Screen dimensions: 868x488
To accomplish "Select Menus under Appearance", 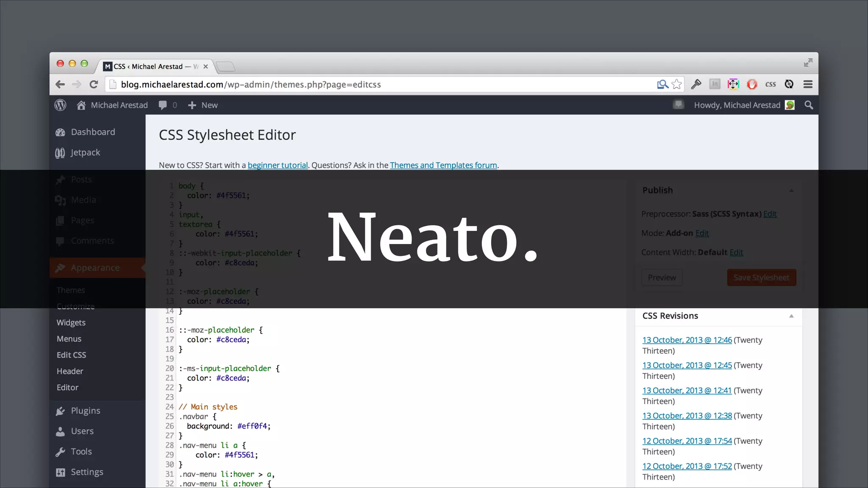I will click(x=69, y=339).
